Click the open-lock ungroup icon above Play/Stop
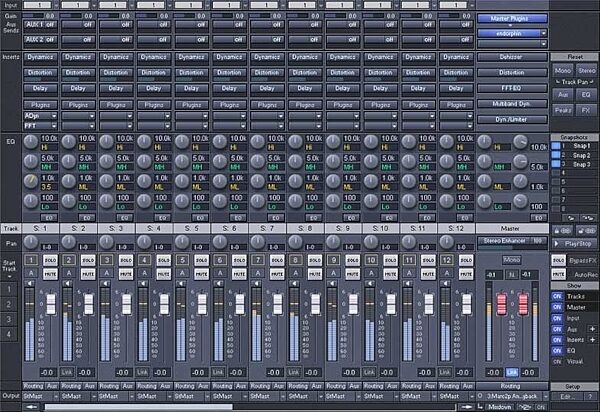The image size is (600, 412). [586, 231]
